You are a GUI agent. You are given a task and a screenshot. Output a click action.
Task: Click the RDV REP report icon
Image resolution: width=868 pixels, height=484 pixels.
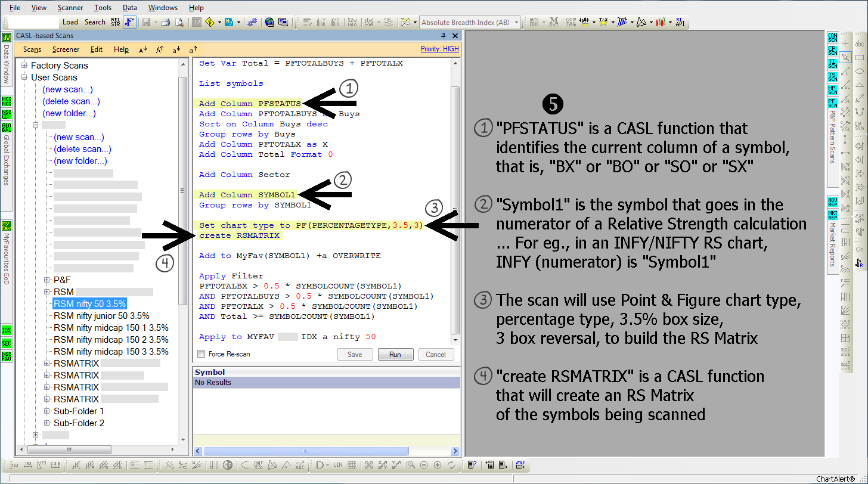pyautogui.click(x=833, y=201)
